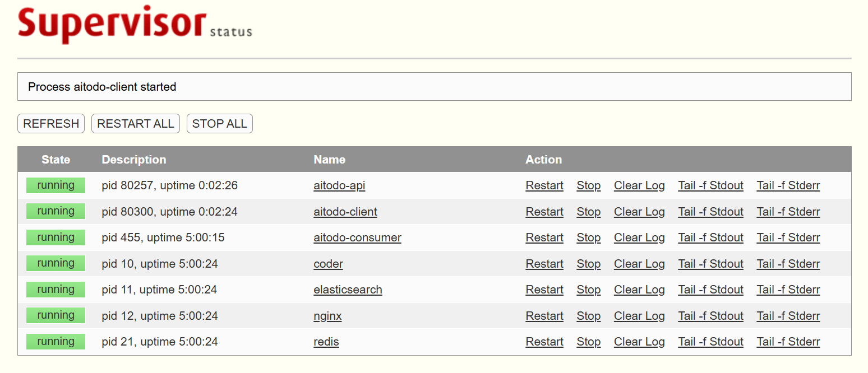868x373 pixels.
Task: Tail -f Stderr for coder
Action: 788,264
